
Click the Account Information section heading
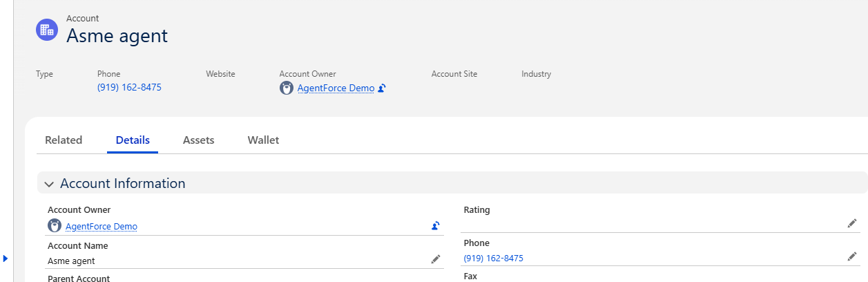[123, 184]
